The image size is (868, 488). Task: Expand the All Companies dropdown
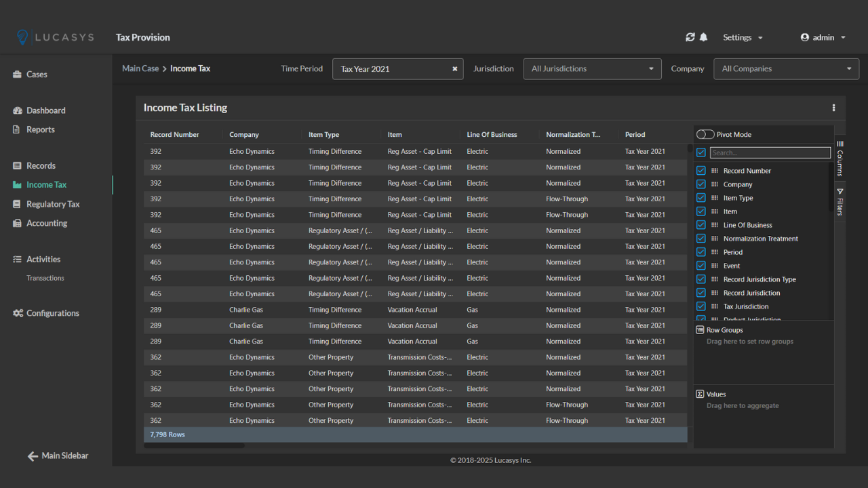785,68
